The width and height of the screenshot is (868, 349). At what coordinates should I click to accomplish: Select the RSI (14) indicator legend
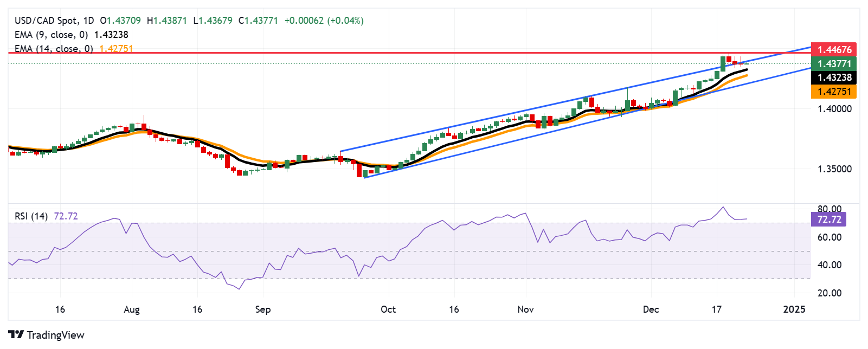click(x=31, y=216)
